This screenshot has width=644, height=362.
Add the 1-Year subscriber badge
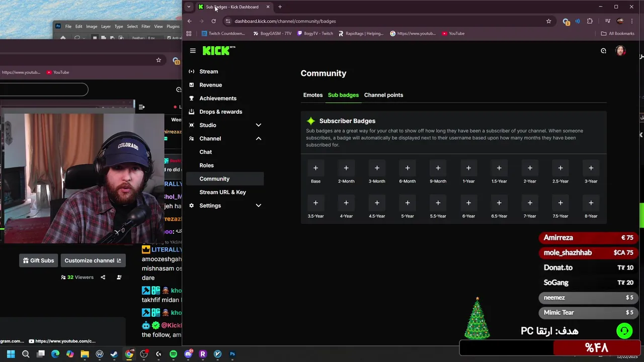tap(468, 168)
